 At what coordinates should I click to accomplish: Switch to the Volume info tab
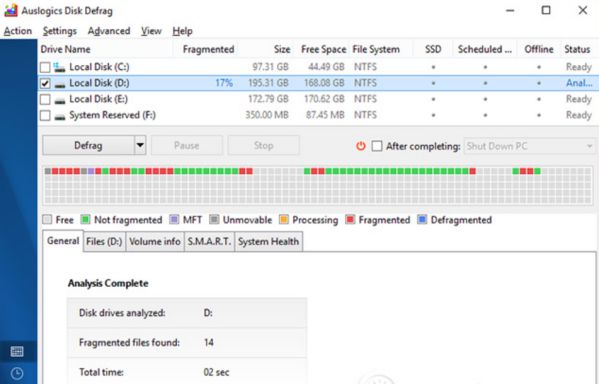click(x=155, y=241)
